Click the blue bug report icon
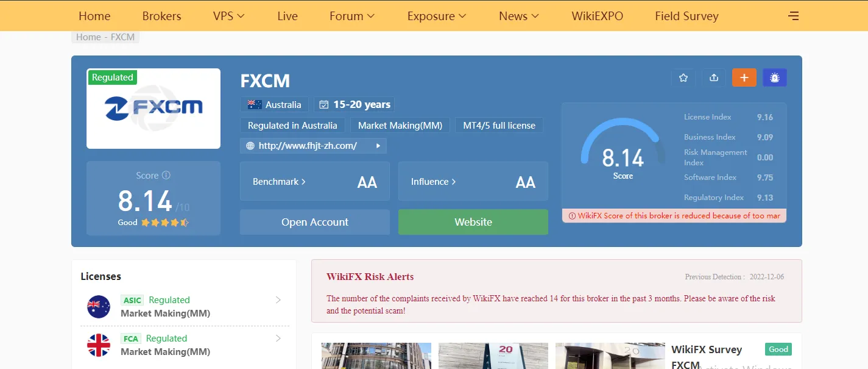 click(x=775, y=77)
